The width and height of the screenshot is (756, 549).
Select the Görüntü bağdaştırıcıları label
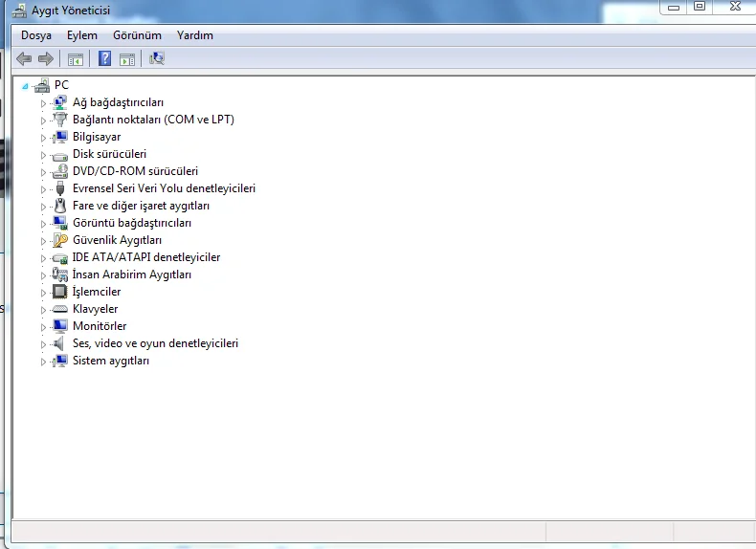point(132,223)
